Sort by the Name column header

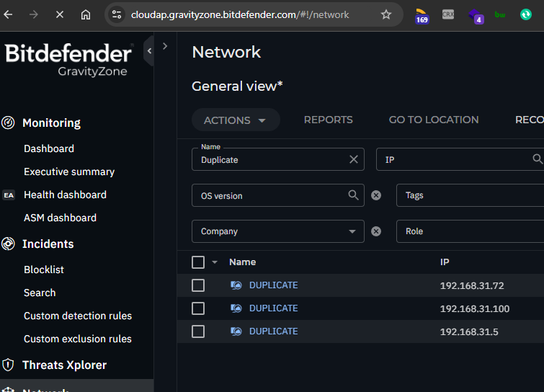pos(243,262)
